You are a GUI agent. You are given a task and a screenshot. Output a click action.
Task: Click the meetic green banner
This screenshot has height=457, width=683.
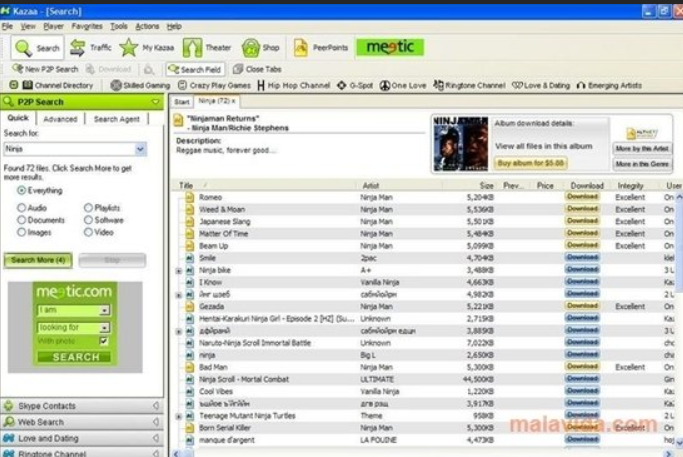(390, 47)
